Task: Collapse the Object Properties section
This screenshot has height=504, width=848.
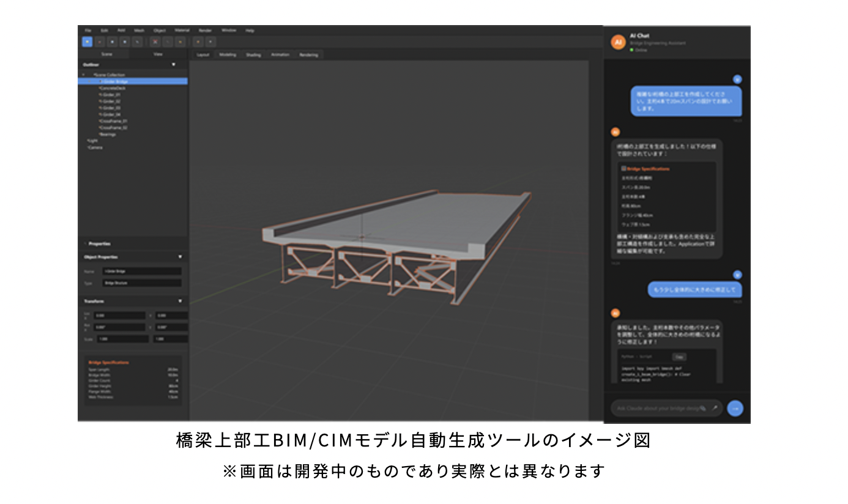Action: coord(180,257)
